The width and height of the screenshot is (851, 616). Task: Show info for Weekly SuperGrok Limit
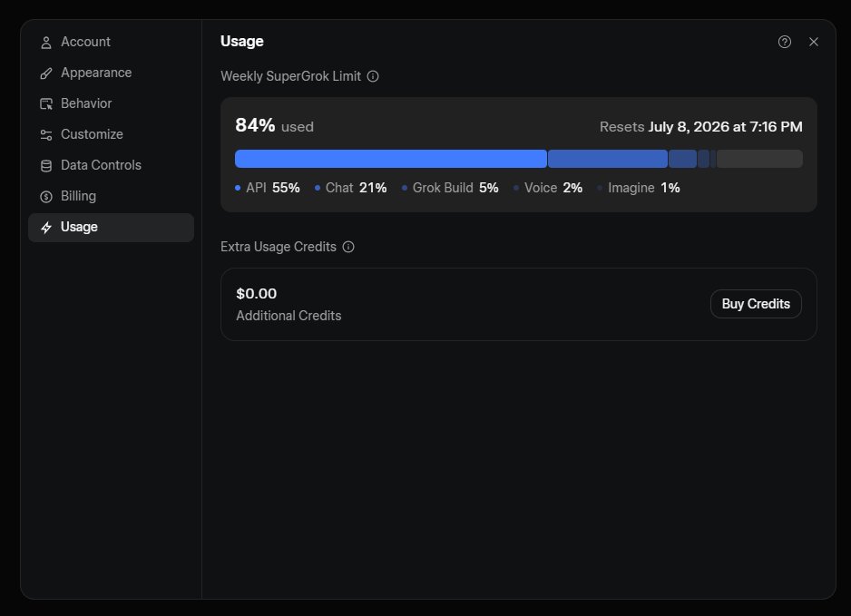pos(373,76)
